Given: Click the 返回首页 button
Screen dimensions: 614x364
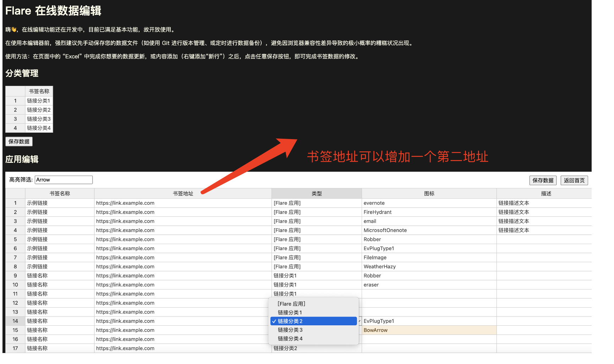Looking at the screenshot, I should [x=574, y=180].
